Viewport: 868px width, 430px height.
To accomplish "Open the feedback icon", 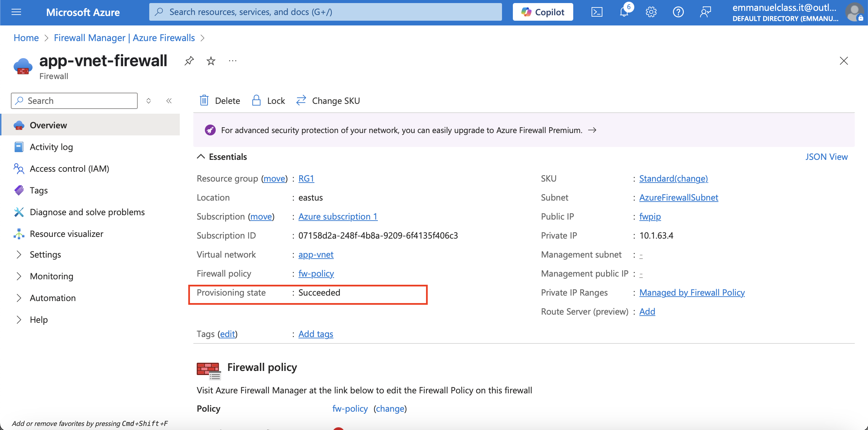I will (705, 12).
